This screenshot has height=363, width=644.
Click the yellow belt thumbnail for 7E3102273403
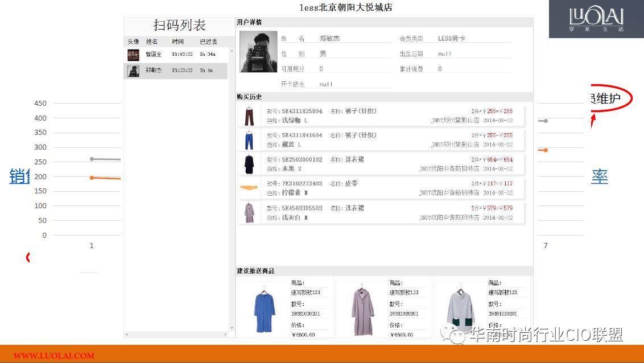tap(249, 188)
